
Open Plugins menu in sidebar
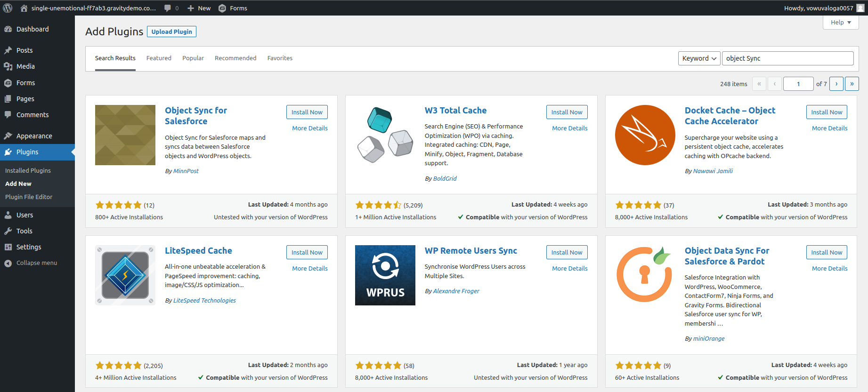[x=37, y=152]
